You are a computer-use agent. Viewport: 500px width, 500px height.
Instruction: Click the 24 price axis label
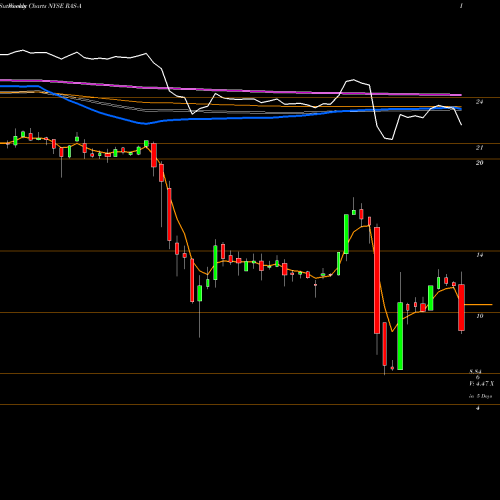[479, 102]
